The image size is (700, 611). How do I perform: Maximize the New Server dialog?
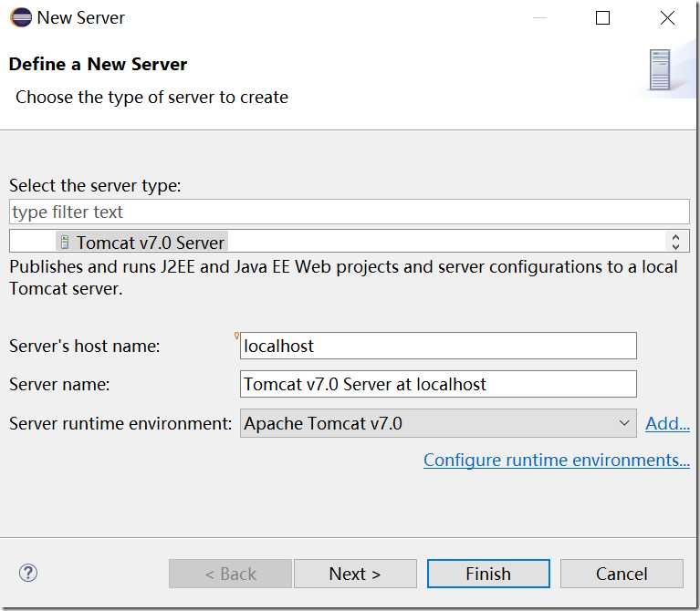[602, 18]
